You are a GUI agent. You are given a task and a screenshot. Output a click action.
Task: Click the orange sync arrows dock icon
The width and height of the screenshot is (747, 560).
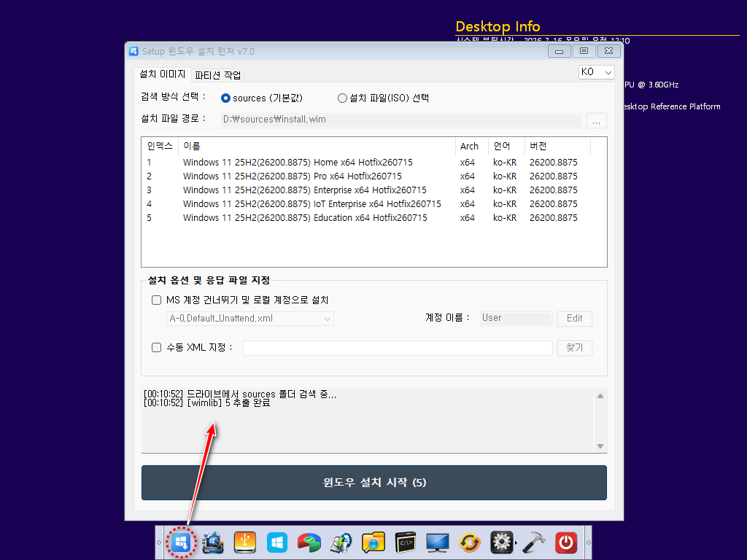(x=469, y=542)
